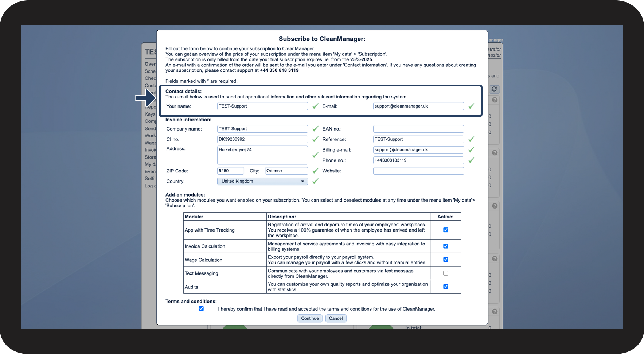The width and height of the screenshot is (644, 354).
Task: Click the checkmark beside Address
Action: (x=315, y=155)
